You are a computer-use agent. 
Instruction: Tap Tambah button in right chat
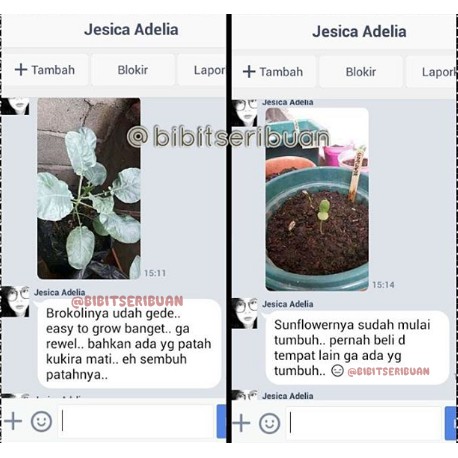tap(273, 72)
